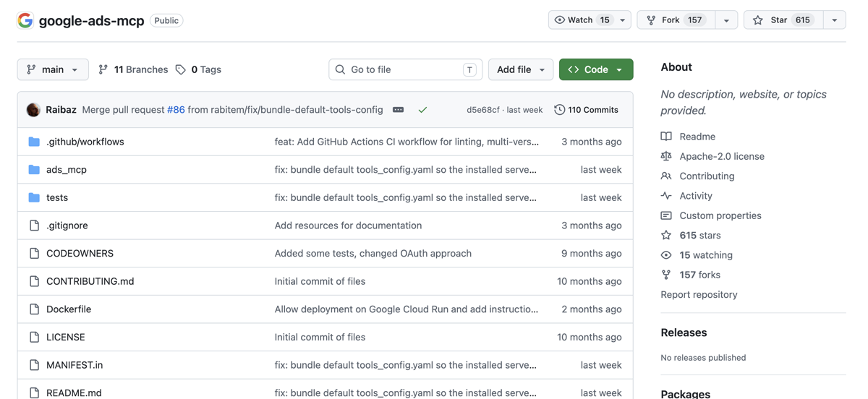Open the .gitignore file
Viewport: 868px width, 399px height.
pos(67,226)
